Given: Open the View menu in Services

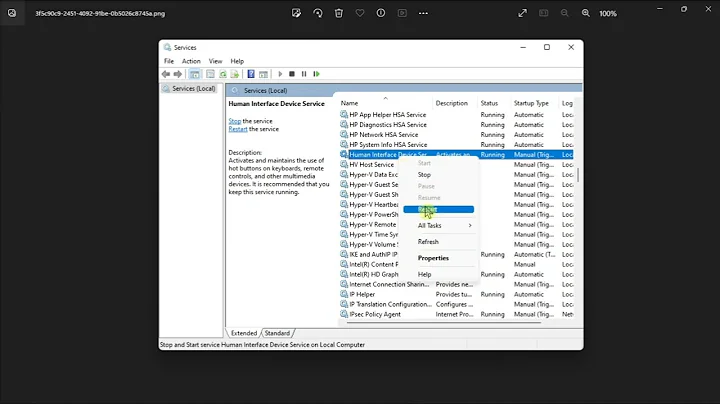Looking at the screenshot, I should coord(215,61).
